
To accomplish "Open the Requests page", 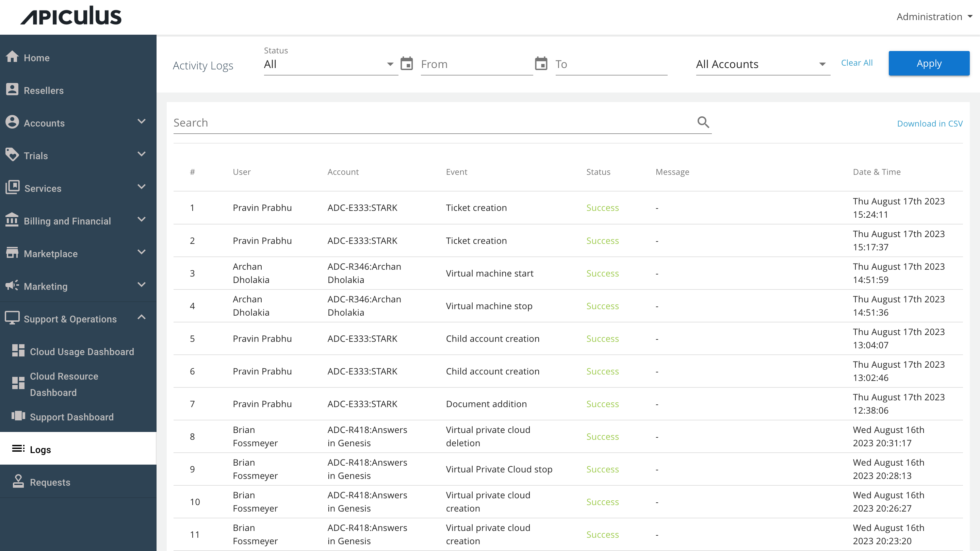I will tap(78, 482).
